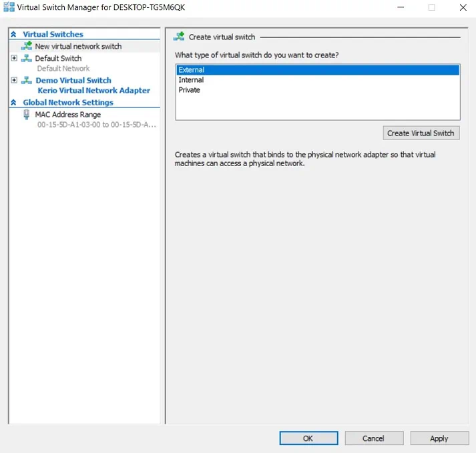Select New virtual network switch item

78,47
